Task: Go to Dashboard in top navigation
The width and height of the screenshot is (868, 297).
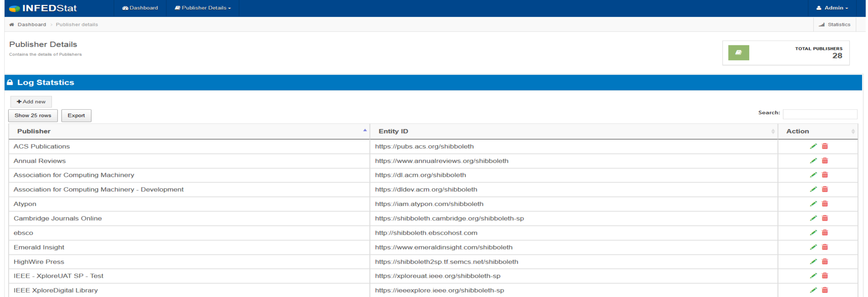Action: (140, 8)
